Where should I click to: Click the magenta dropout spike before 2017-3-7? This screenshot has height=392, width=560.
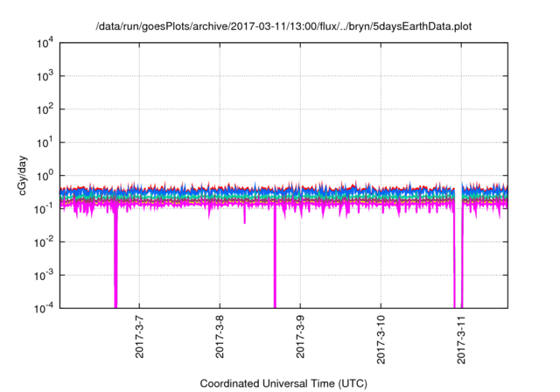pos(115,257)
